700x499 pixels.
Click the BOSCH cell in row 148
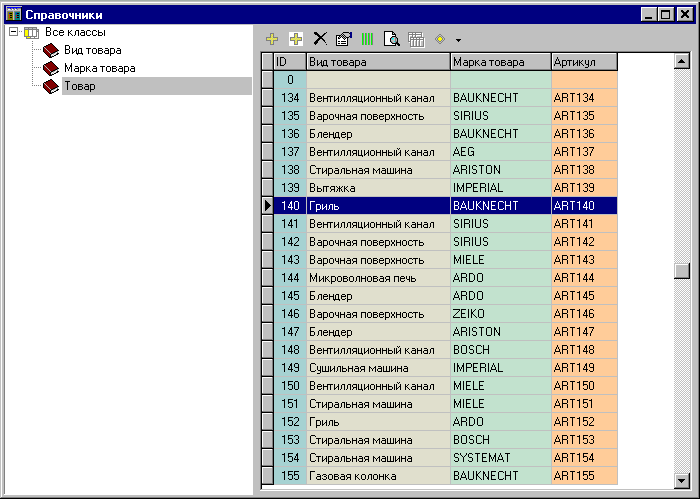pyautogui.click(x=501, y=350)
